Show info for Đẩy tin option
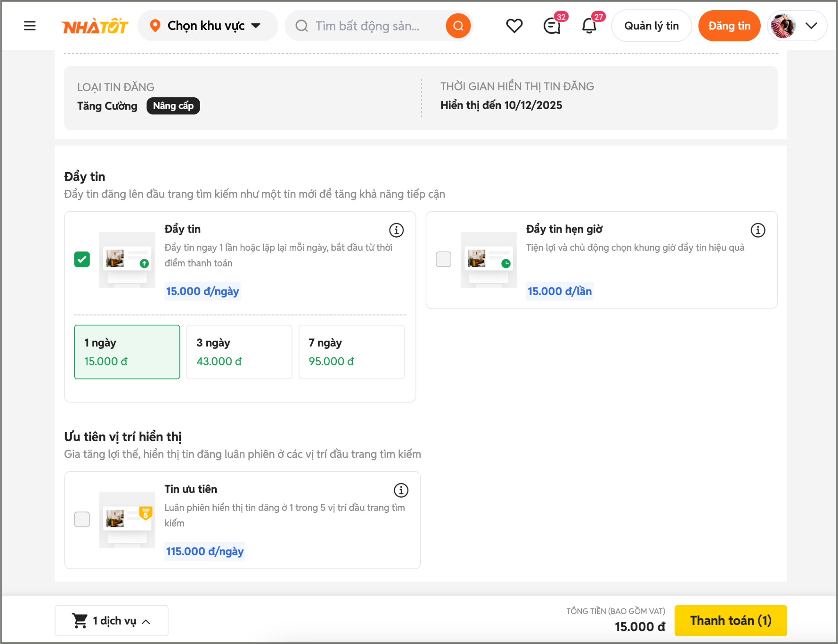 tap(396, 230)
